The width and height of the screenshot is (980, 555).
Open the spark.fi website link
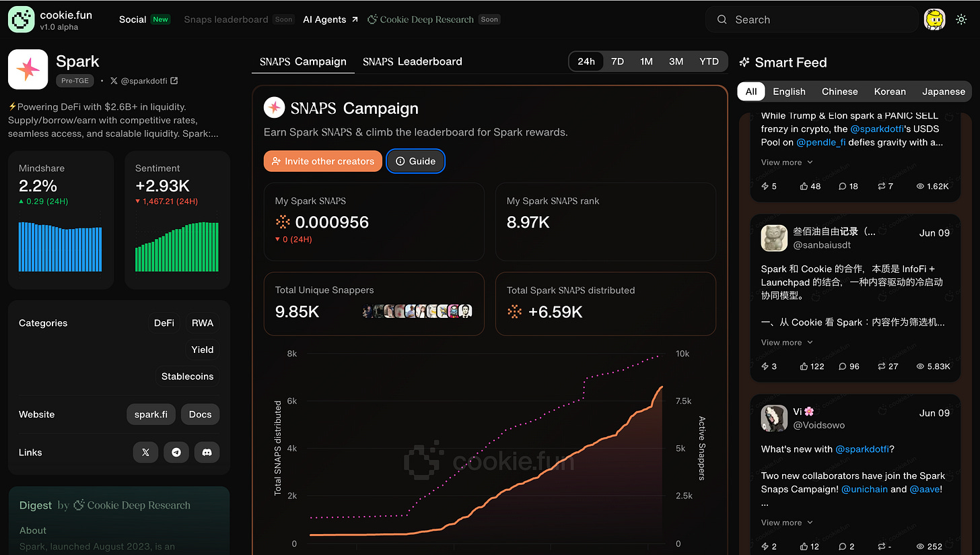[x=151, y=414]
